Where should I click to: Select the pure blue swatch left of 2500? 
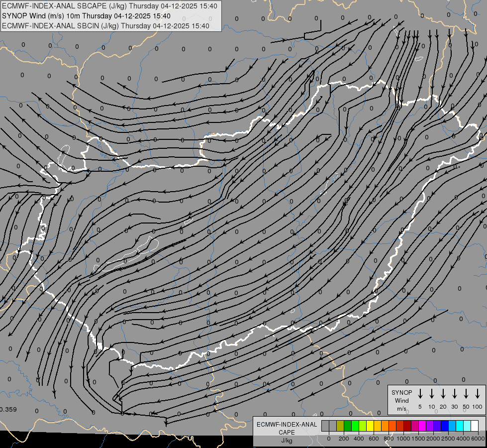coord(445,426)
